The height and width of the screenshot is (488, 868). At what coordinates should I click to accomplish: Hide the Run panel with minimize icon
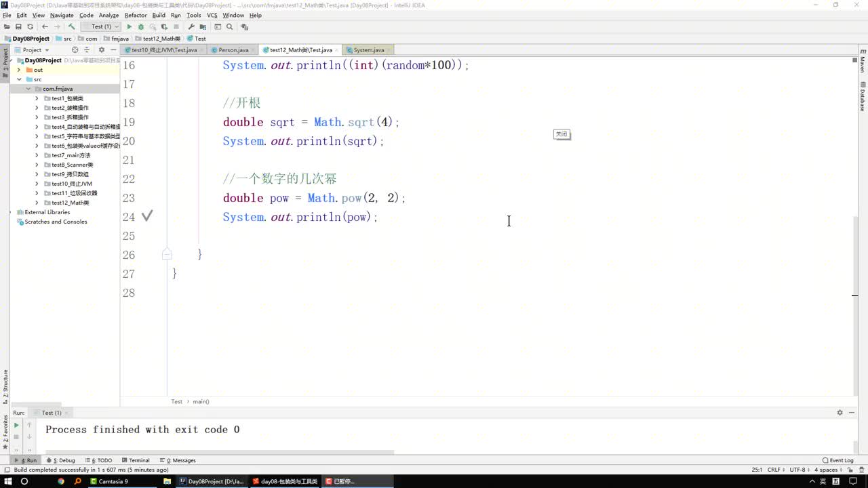tap(853, 413)
